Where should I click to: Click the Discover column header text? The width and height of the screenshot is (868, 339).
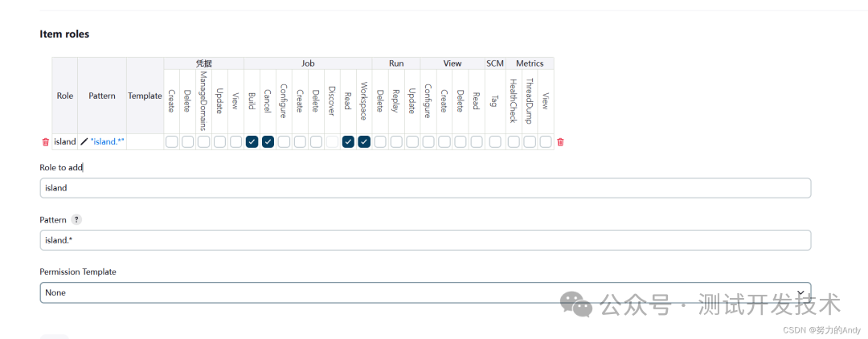click(x=332, y=101)
